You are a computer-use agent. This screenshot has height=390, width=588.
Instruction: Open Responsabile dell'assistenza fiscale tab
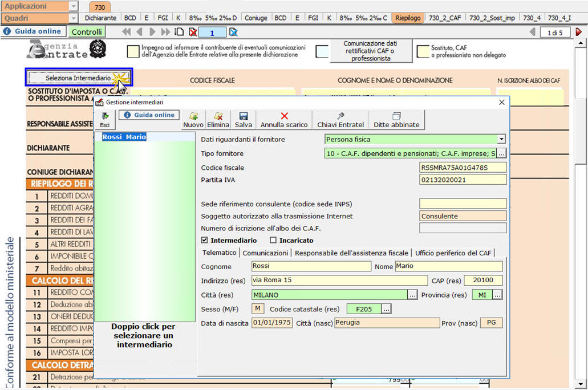pyautogui.click(x=351, y=253)
